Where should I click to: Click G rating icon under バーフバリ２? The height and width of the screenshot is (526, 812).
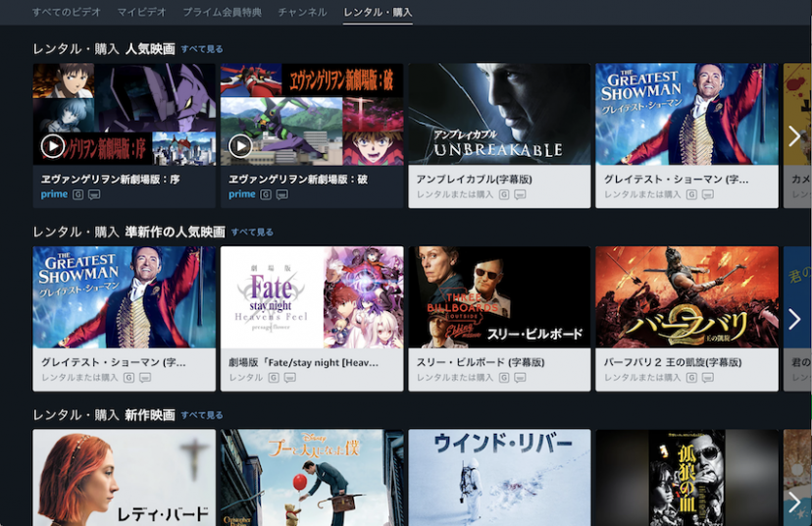691,378
